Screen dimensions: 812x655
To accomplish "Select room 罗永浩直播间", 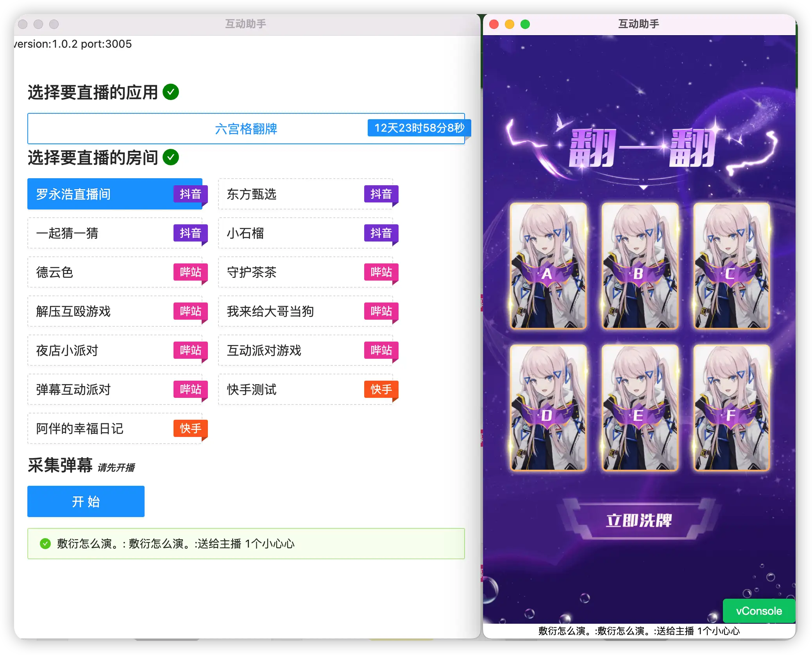I will (x=114, y=194).
